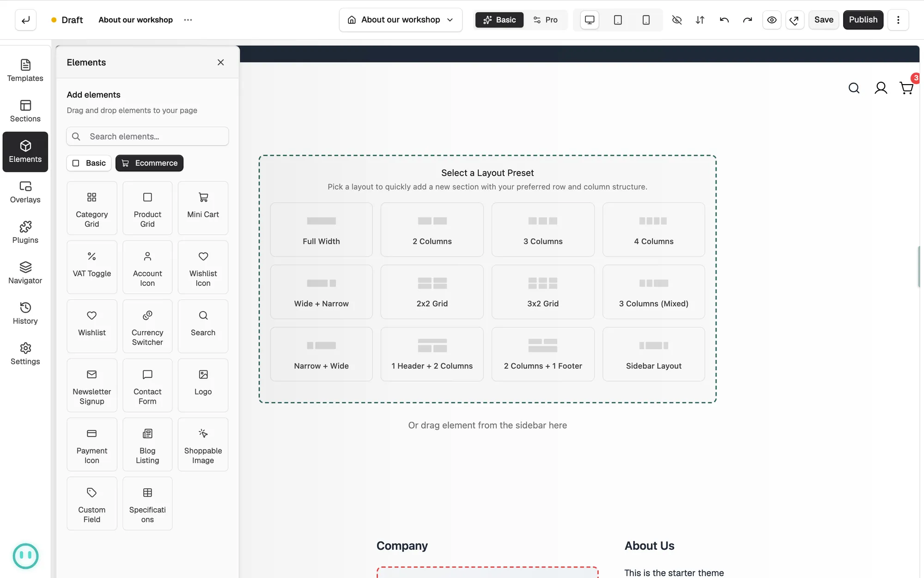Viewport: 924px width, 578px height.
Task: Click the user account icon in page header
Action: pyautogui.click(x=881, y=88)
